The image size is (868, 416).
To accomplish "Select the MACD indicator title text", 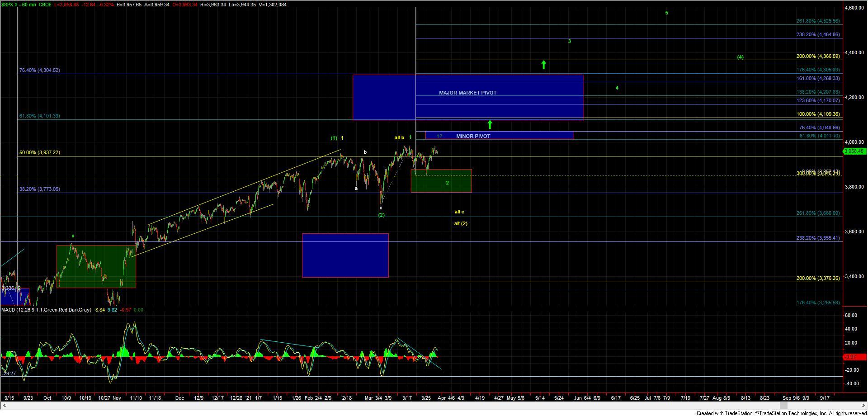I will [47, 310].
